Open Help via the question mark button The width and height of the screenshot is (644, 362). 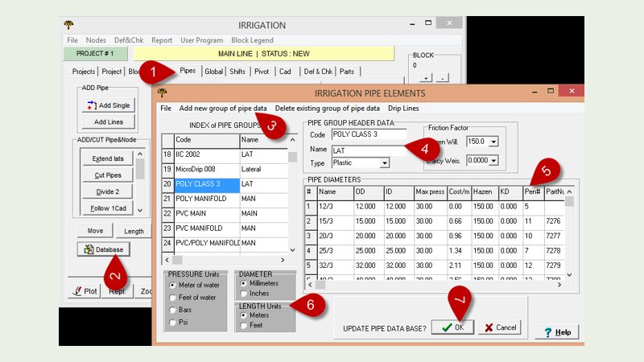pos(557,332)
